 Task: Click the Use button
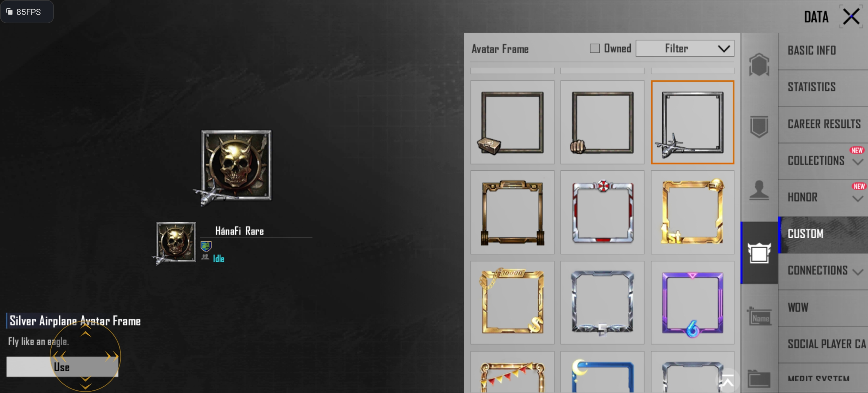click(x=62, y=367)
